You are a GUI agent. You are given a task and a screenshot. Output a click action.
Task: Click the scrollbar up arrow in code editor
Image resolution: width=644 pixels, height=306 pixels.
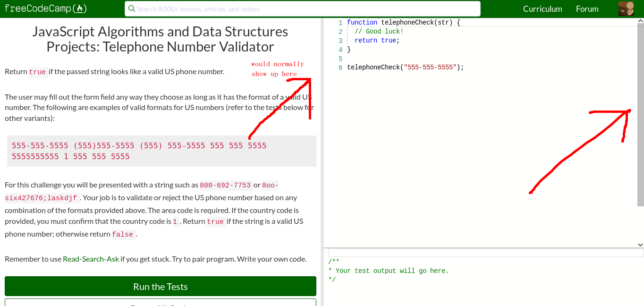tap(640, 20)
